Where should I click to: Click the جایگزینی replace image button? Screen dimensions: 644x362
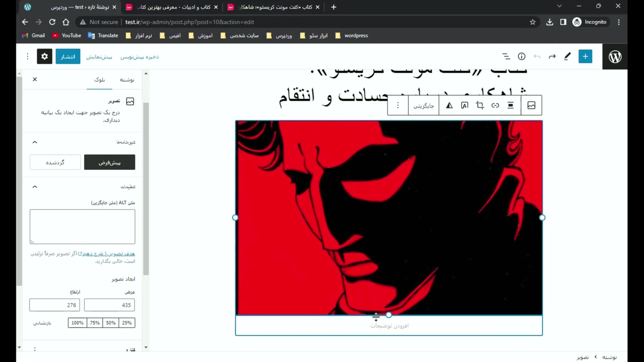click(x=424, y=106)
